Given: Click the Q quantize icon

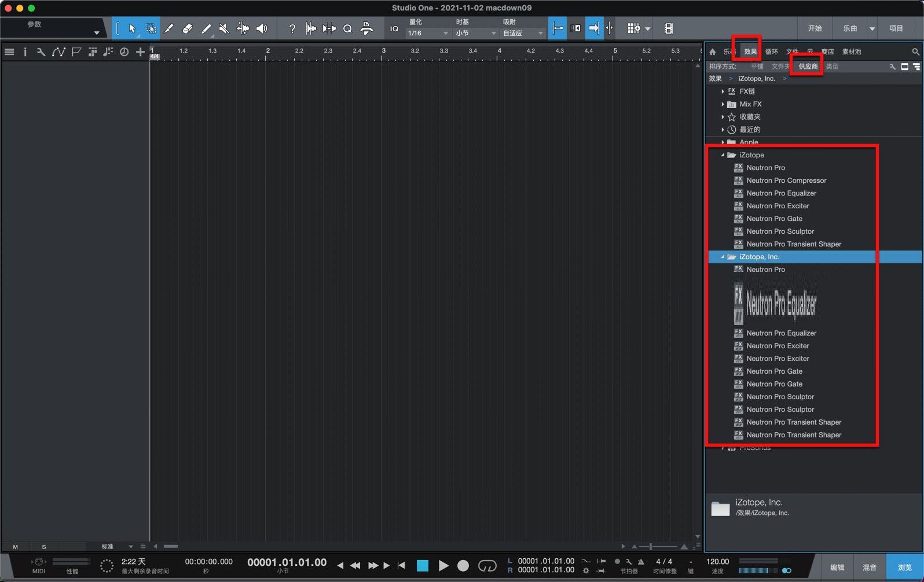Looking at the screenshot, I should [x=347, y=28].
